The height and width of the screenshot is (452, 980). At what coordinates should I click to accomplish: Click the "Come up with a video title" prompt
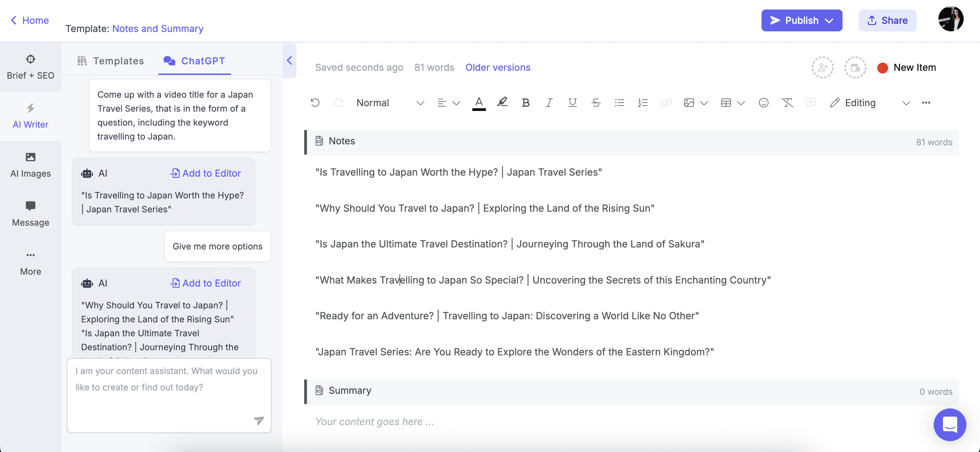click(180, 115)
